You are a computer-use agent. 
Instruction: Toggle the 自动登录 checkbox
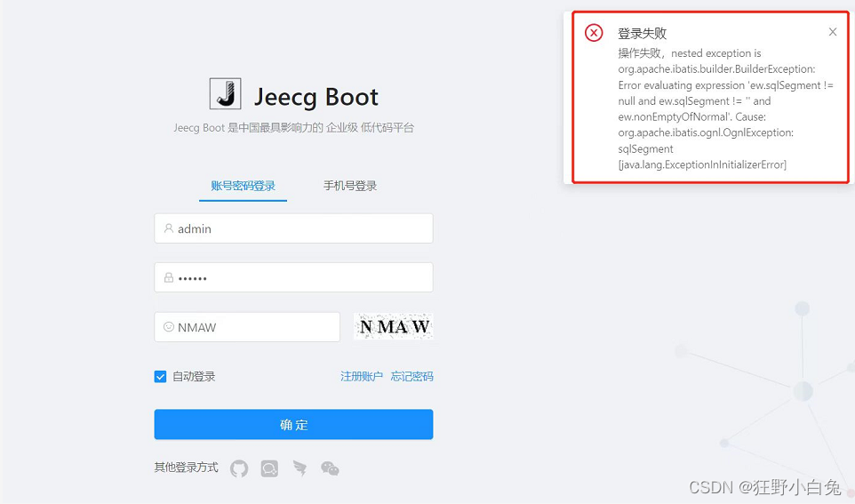click(160, 376)
